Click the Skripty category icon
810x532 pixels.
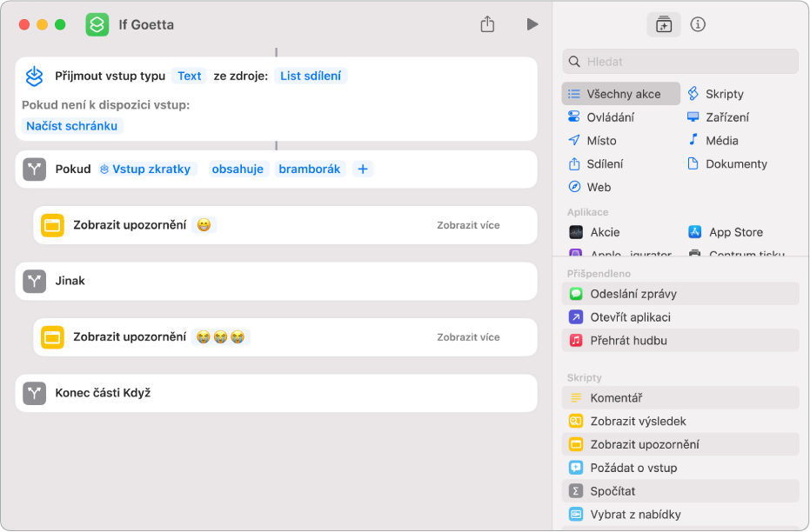tap(693, 94)
